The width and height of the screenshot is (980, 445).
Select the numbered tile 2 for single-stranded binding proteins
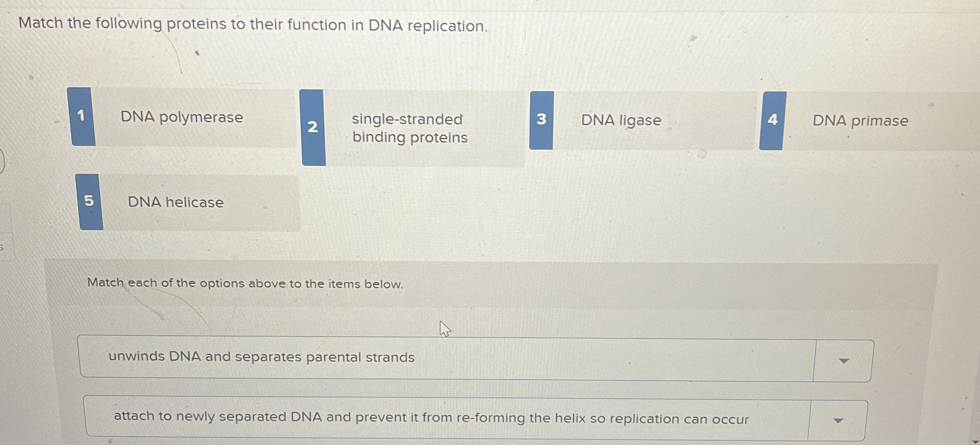pyautogui.click(x=313, y=127)
